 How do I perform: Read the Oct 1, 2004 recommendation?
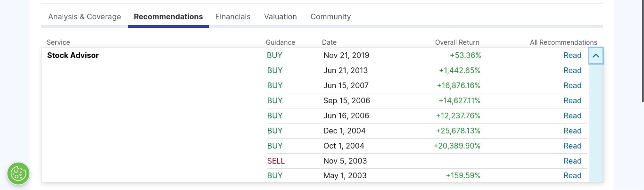572,146
